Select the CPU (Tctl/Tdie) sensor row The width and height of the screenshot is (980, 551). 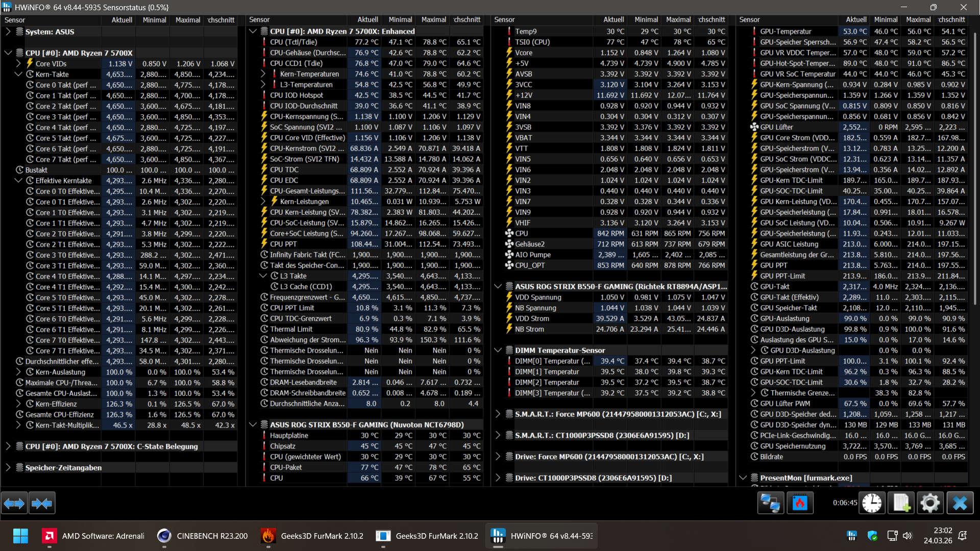pyautogui.click(x=293, y=42)
